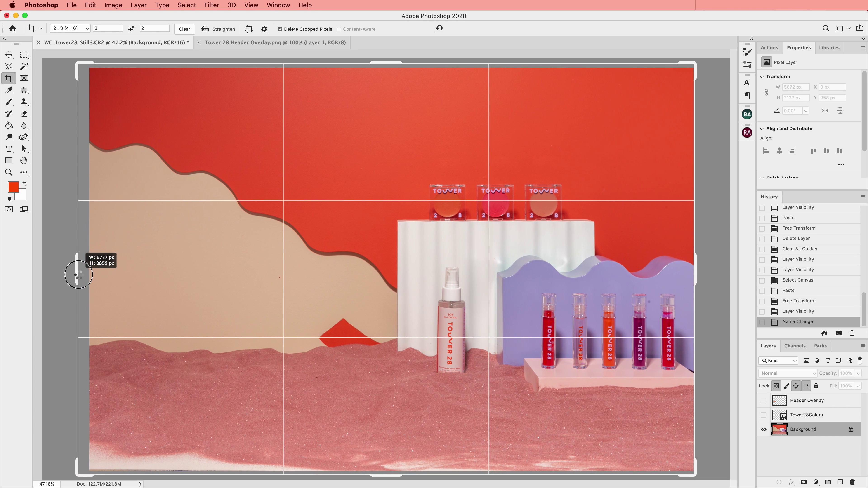Select the Zoom tool
This screenshot has height=488, width=868.
9,172
